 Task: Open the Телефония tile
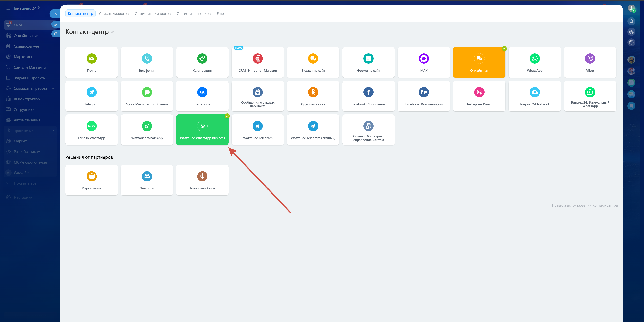(147, 62)
